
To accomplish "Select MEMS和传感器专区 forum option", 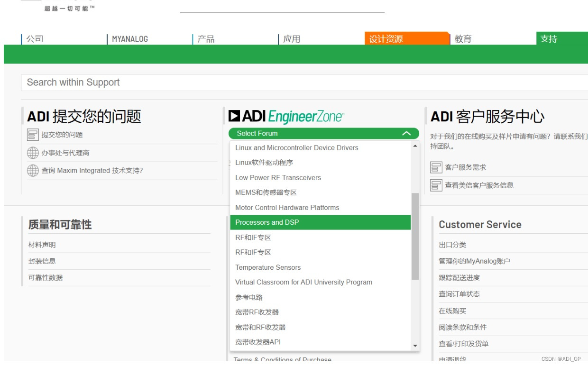I will (321, 192).
